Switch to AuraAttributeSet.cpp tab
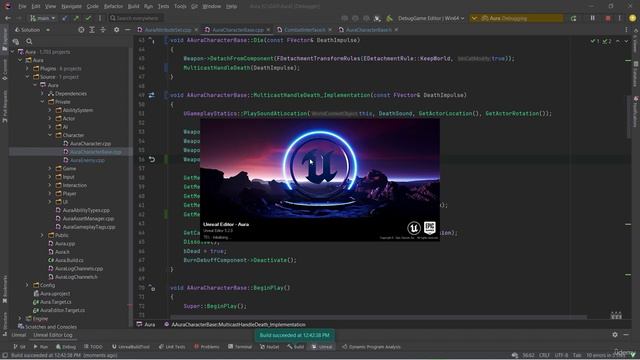The width and height of the screenshot is (640, 360). [x=168, y=30]
